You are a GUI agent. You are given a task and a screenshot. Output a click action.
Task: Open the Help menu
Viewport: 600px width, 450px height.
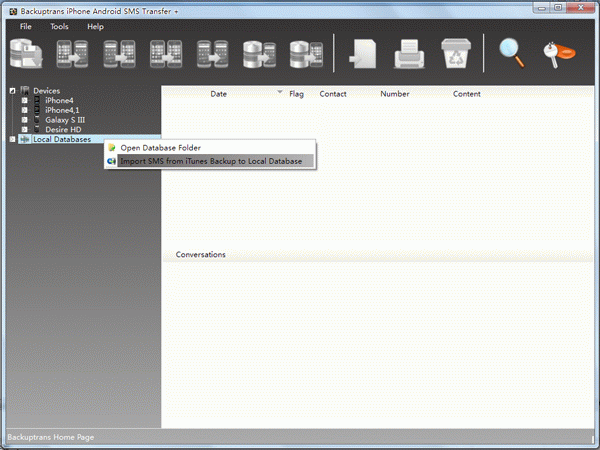[x=95, y=26]
